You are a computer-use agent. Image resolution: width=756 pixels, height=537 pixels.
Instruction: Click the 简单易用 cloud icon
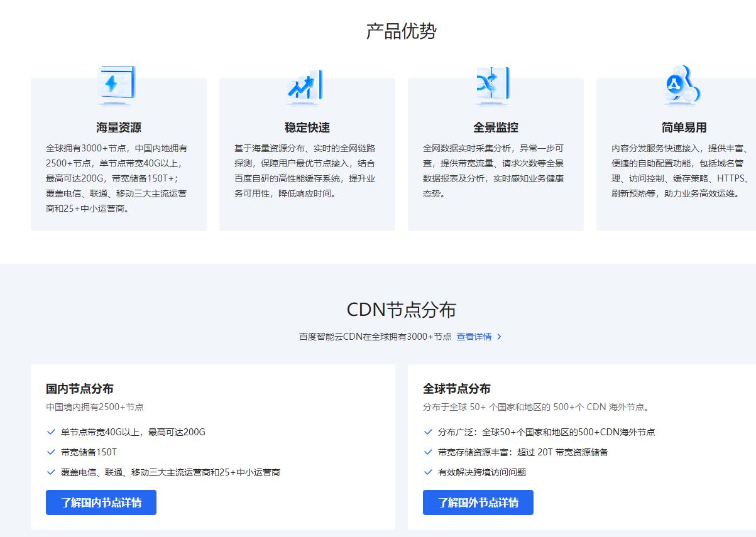point(683,85)
